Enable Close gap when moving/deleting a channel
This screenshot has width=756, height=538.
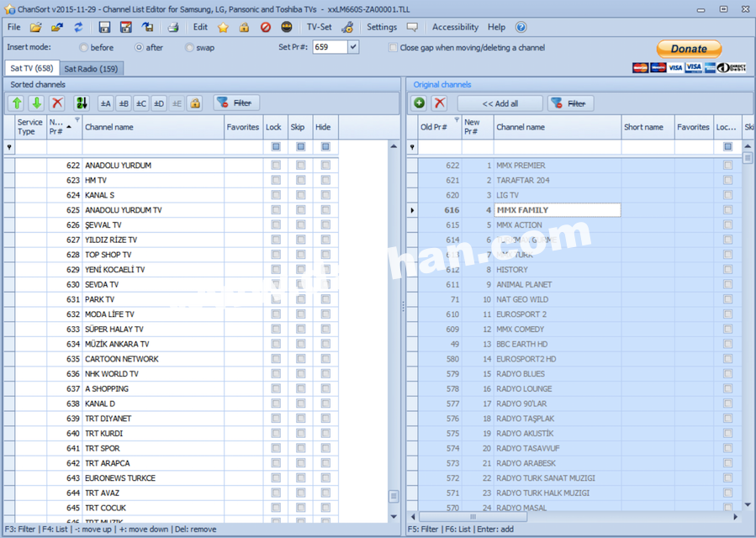click(x=394, y=48)
